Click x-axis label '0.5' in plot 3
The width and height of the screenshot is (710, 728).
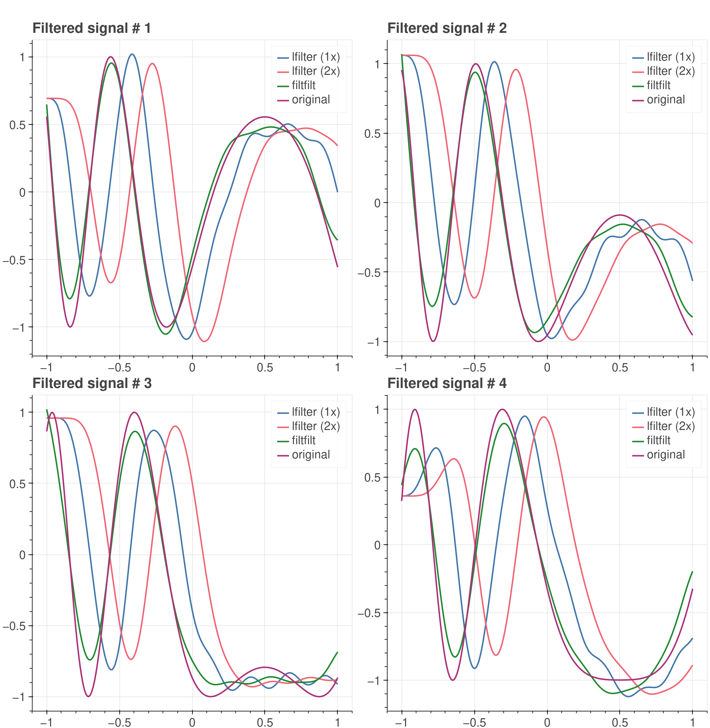tap(265, 722)
